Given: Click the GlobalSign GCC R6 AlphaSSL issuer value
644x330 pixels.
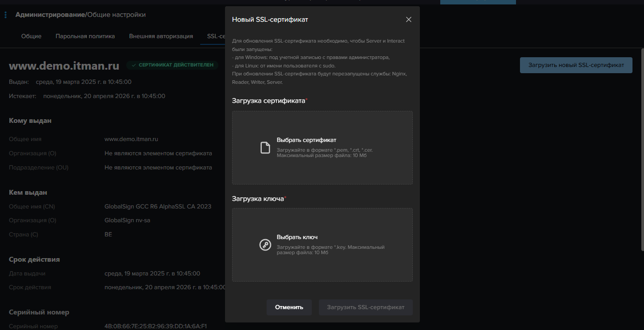Looking at the screenshot, I should click(x=158, y=206).
